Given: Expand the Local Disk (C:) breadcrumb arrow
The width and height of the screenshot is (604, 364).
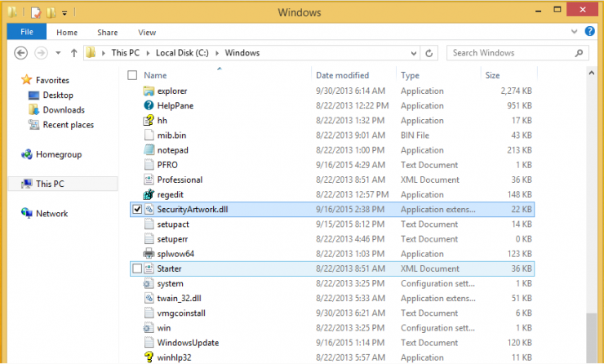Looking at the screenshot, I should tap(217, 53).
